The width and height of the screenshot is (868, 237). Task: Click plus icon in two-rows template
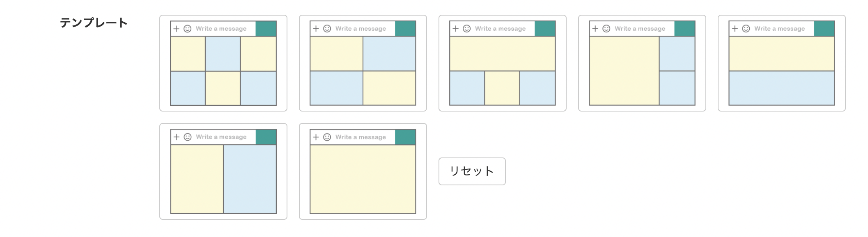[735, 29]
